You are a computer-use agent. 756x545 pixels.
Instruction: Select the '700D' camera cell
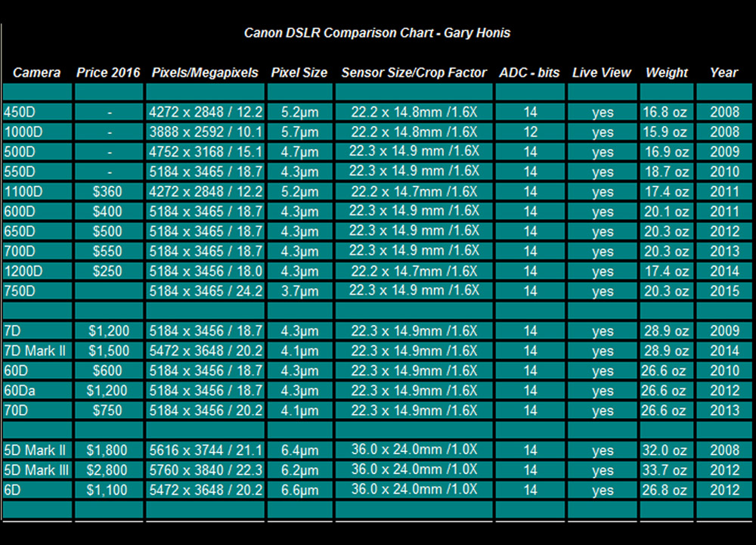coord(37,251)
